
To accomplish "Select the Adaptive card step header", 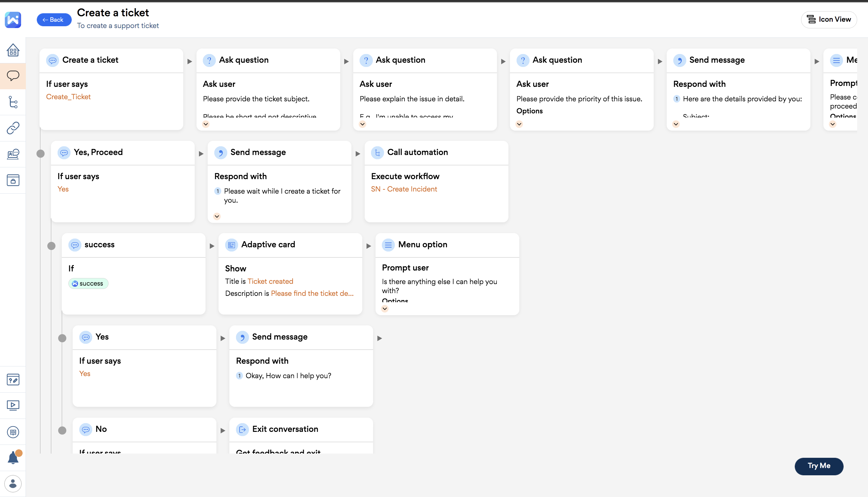I will pyautogui.click(x=268, y=245).
